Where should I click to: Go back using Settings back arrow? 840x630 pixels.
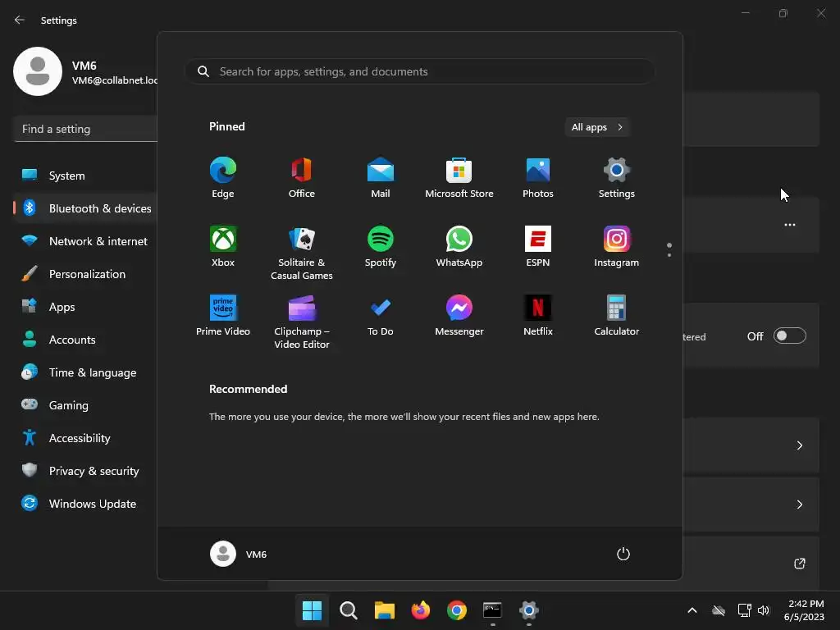click(x=20, y=20)
